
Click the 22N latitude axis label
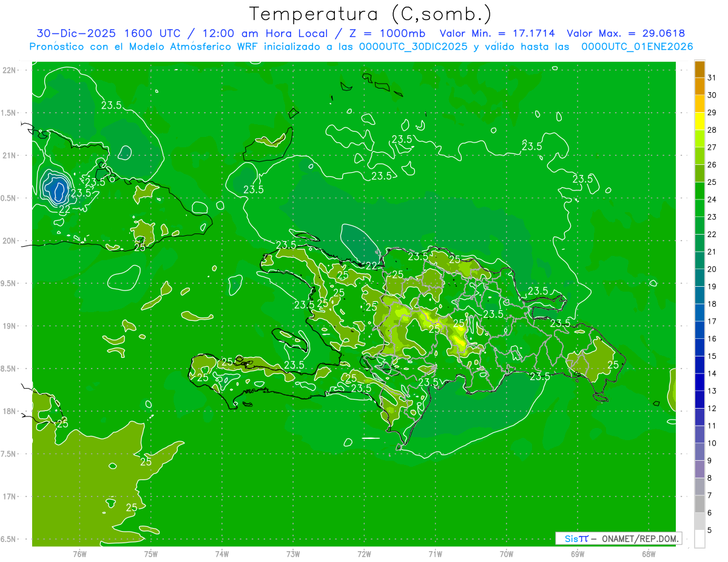tap(10, 70)
